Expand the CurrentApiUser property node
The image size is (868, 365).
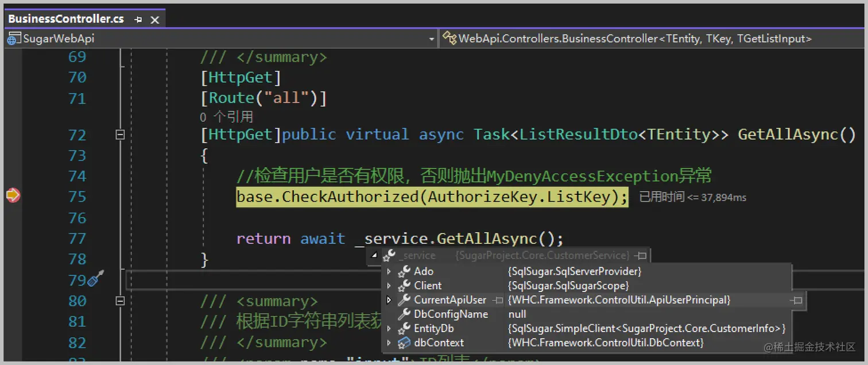[x=389, y=300]
